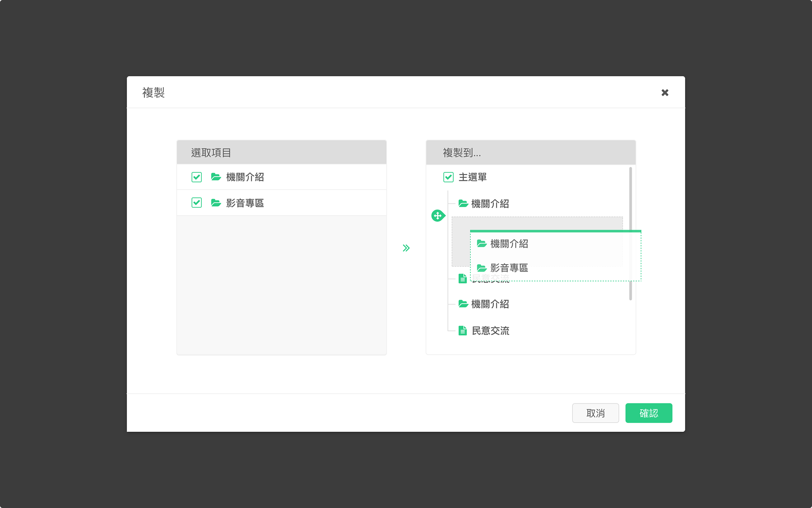Click 機關介紹 folder icon in selection list
812x508 pixels.
(x=216, y=177)
